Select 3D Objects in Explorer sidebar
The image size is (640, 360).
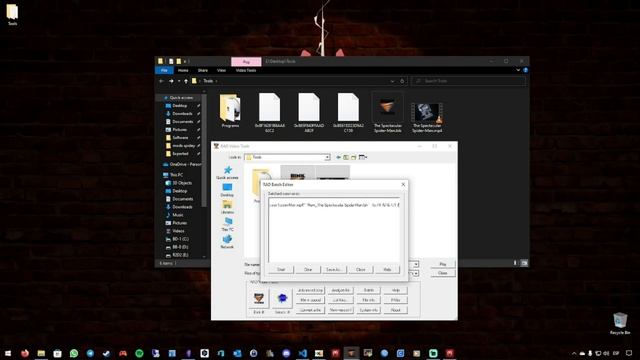[182, 183]
